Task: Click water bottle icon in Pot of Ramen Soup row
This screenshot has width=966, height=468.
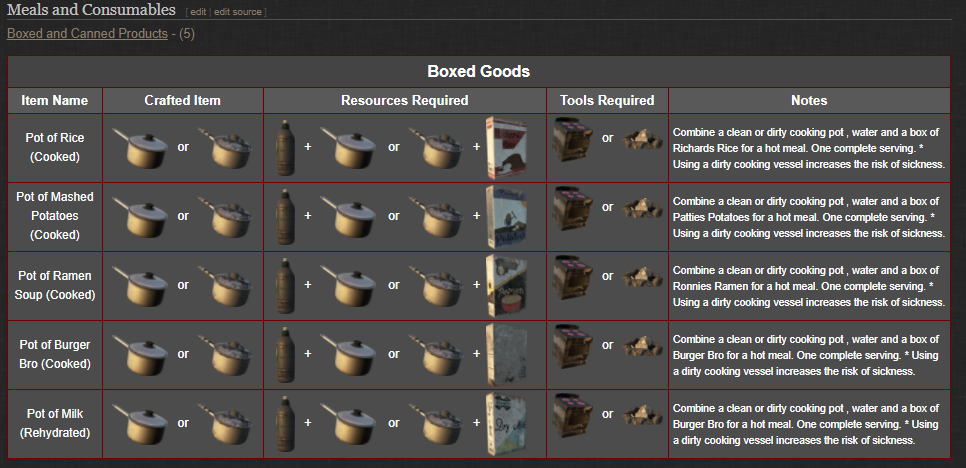Action: (285, 286)
